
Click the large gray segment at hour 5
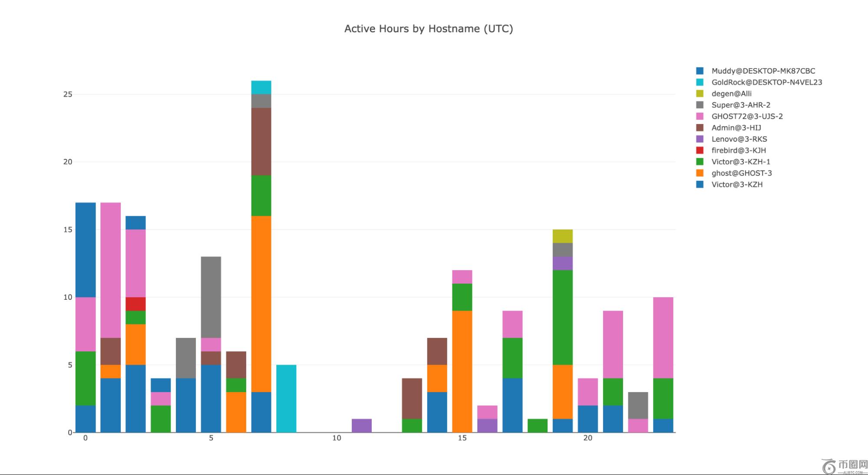point(211,297)
